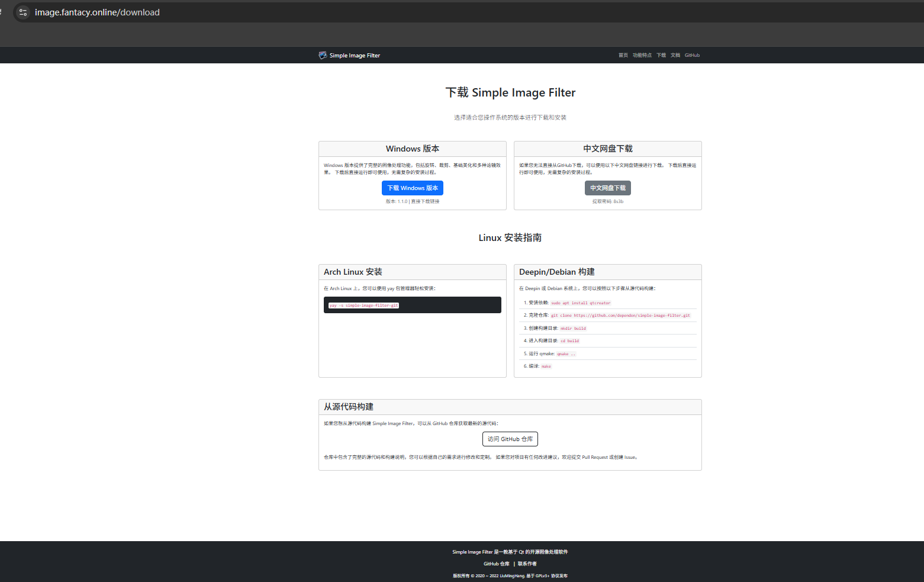Click the Simple Image Filter logo icon
This screenshot has height=582, width=924.
point(323,55)
